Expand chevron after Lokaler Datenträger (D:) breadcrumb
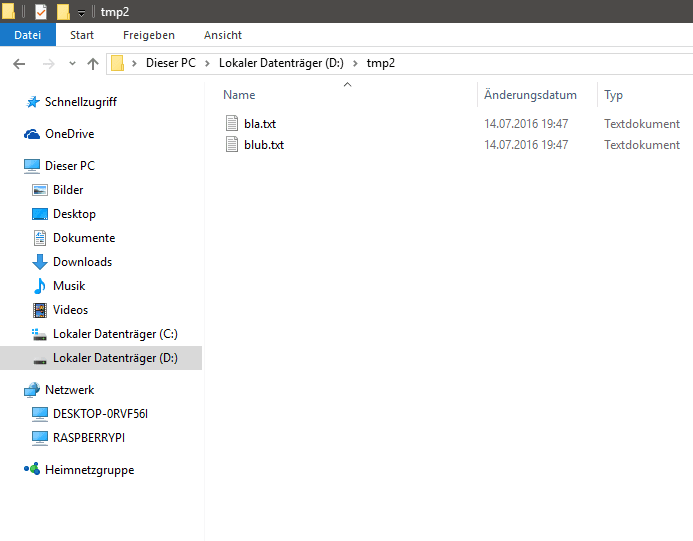 [x=355, y=63]
